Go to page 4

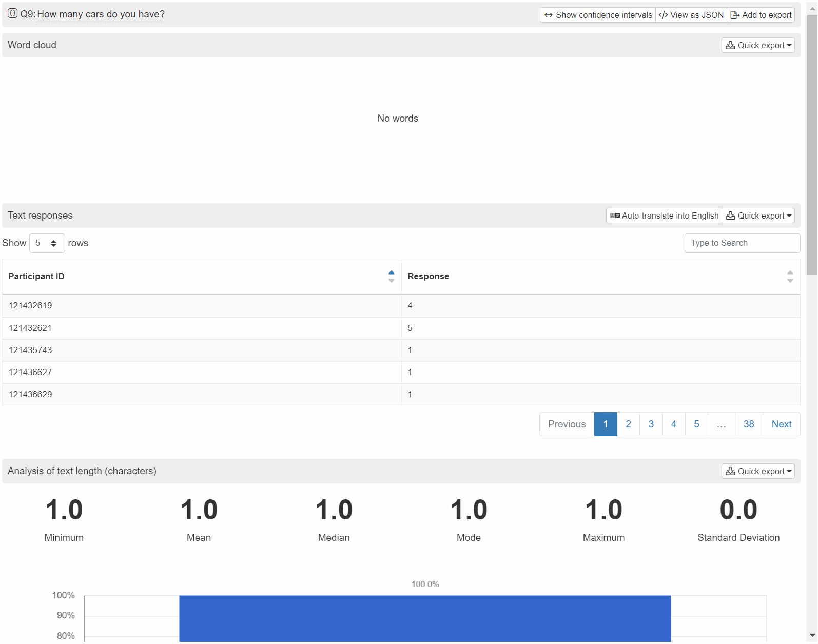673,424
